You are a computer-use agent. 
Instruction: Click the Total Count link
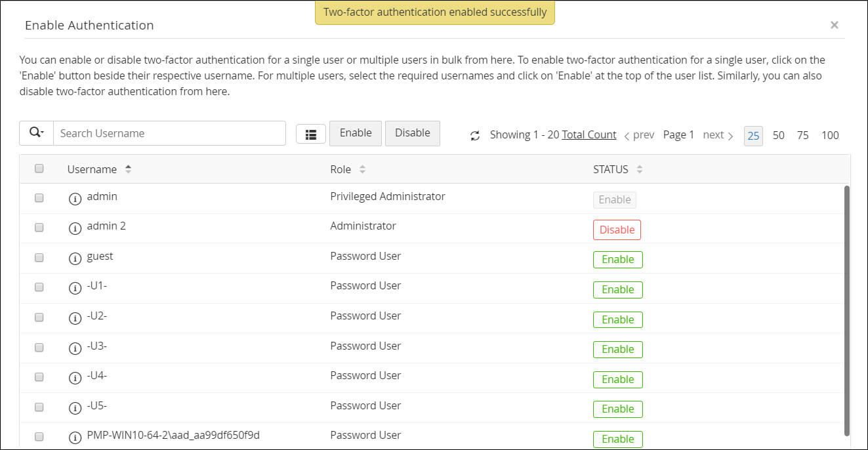tap(589, 135)
